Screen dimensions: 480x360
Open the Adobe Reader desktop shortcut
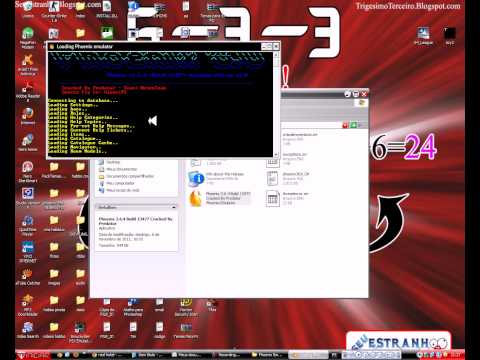[x=28, y=91]
